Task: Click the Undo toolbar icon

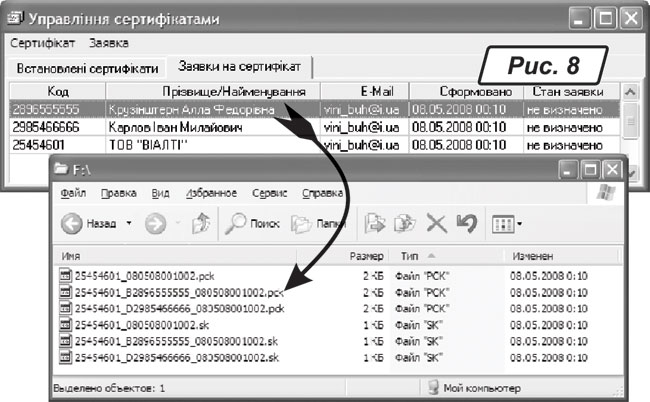Action: point(466,223)
